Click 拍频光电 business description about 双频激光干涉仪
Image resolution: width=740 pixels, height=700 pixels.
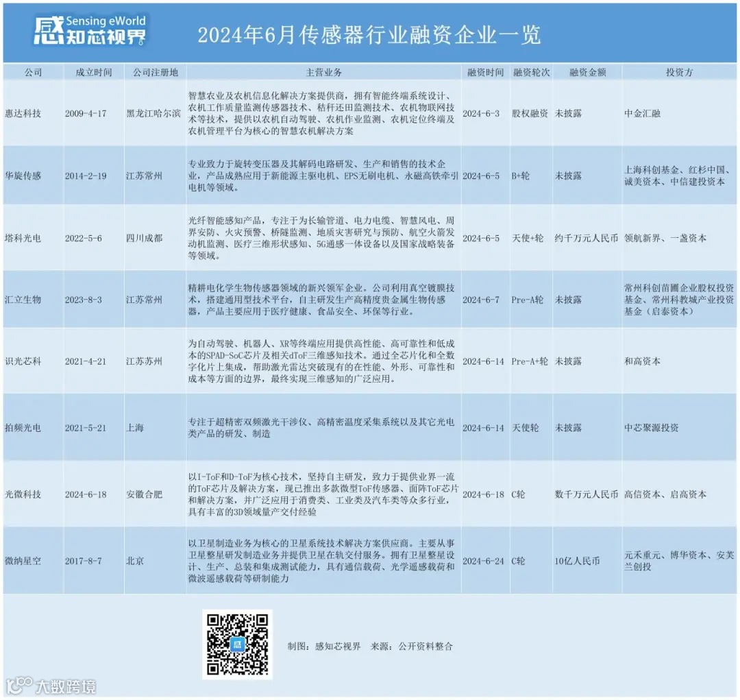click(321, 428)
